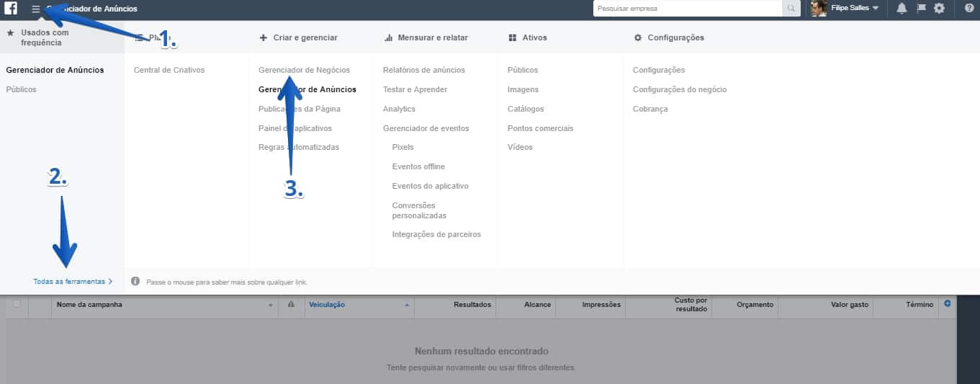The image size is (980, 384).
Task: Click the Facebook logo icon
Action: (11, 9)
